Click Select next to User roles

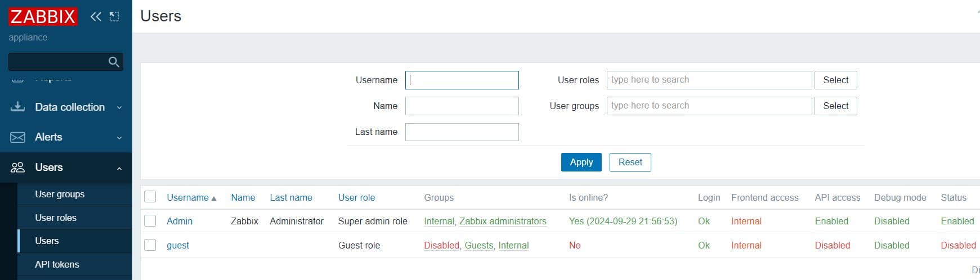pos(835,80)
